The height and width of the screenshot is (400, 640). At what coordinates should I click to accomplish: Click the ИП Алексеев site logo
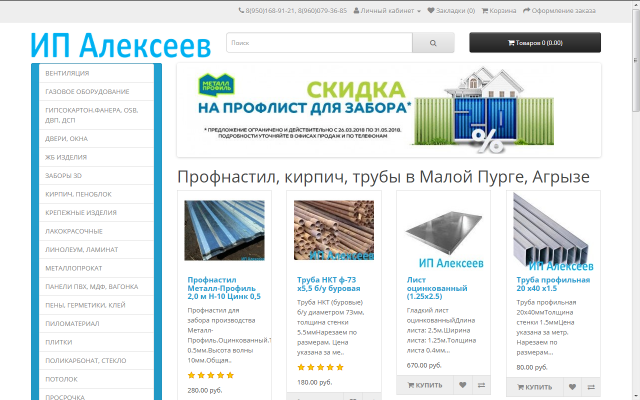tap(121, 45)
